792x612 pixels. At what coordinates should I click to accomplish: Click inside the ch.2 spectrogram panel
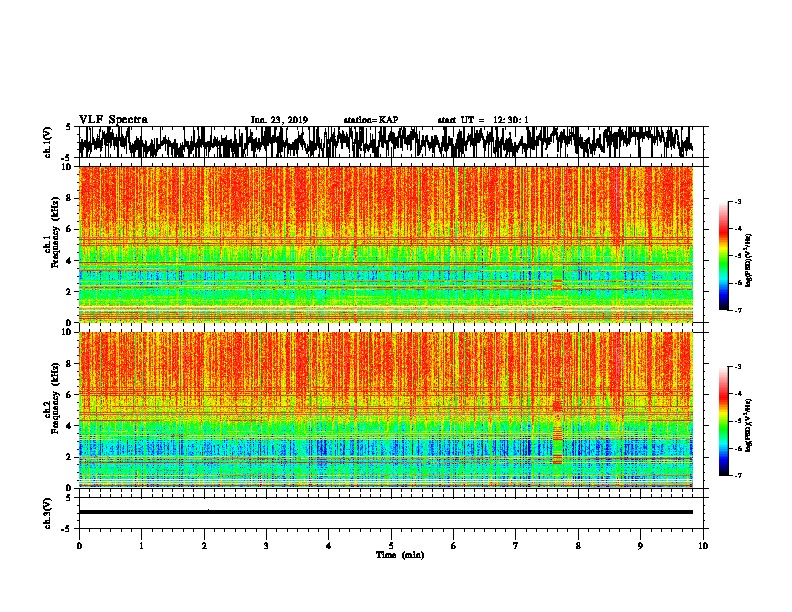point(386,410)
